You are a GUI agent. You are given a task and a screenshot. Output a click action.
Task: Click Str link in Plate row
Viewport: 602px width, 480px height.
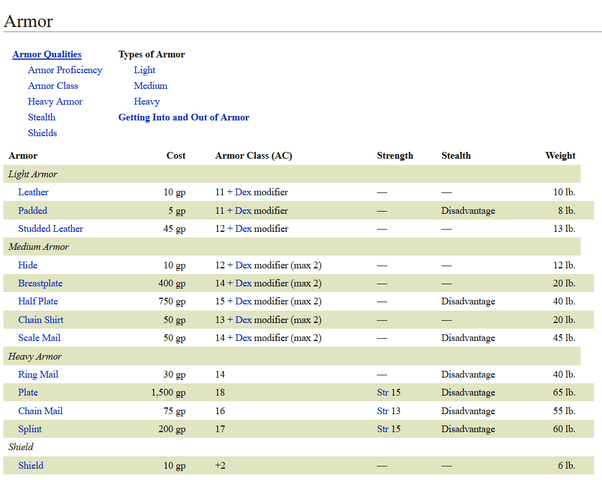[x=382, y=392]
